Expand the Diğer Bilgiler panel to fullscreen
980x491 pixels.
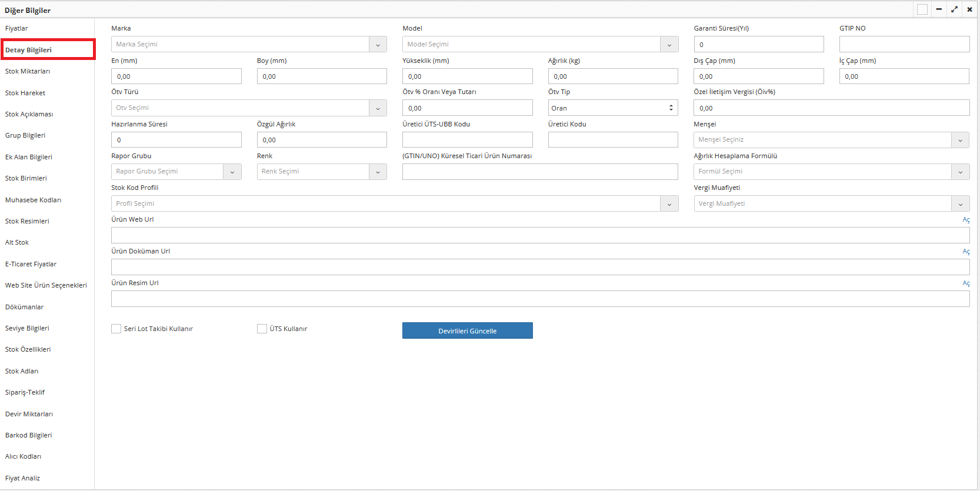pos(954,9)
